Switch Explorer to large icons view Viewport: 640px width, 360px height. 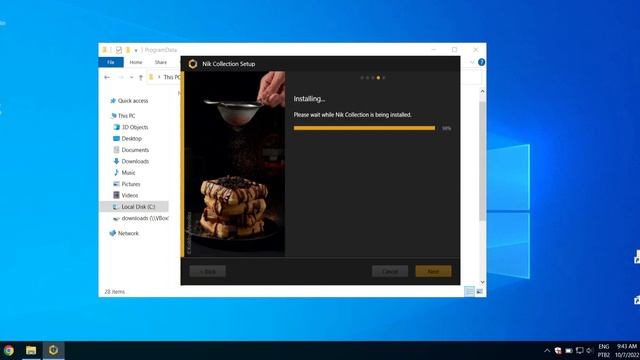click(479, 291)
